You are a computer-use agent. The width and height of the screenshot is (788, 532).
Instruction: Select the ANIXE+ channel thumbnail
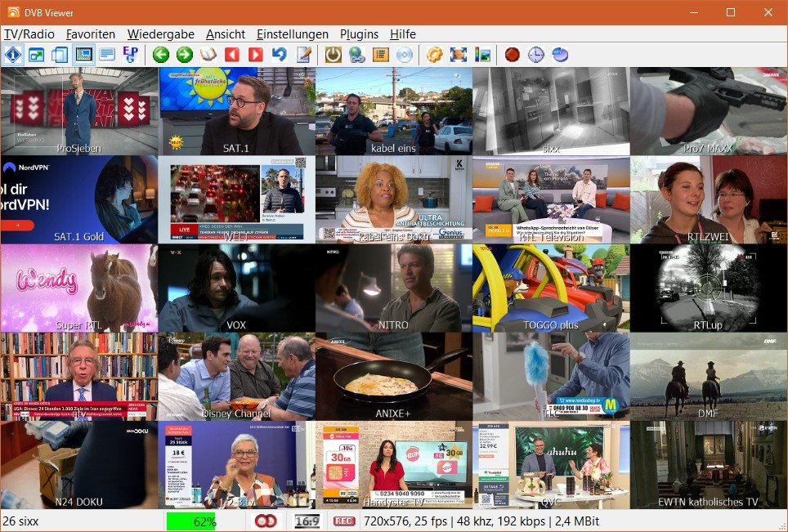[x=394, y=376]
